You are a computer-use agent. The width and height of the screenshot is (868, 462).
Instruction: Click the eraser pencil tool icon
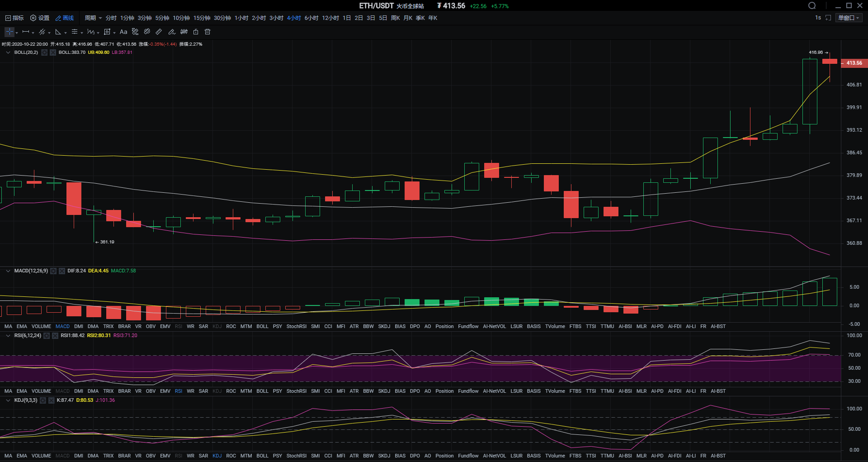pos(172,32)
